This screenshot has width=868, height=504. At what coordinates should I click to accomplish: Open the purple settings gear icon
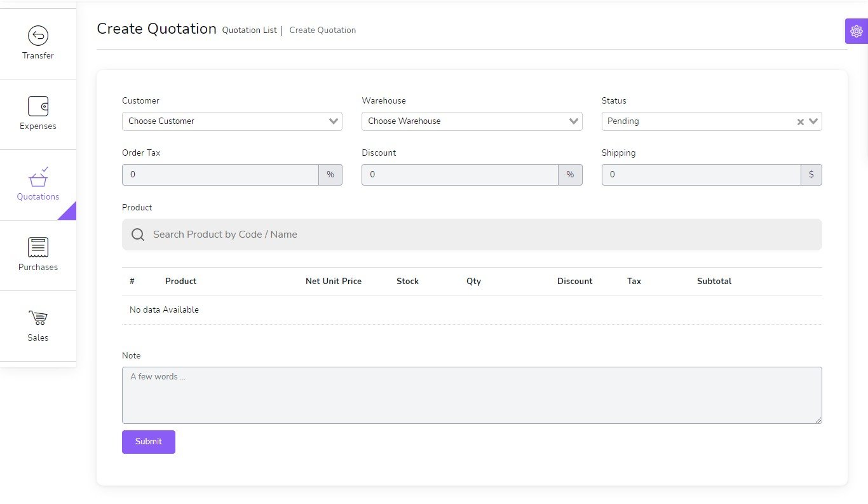pyautogui.click(x=856, y=31)
